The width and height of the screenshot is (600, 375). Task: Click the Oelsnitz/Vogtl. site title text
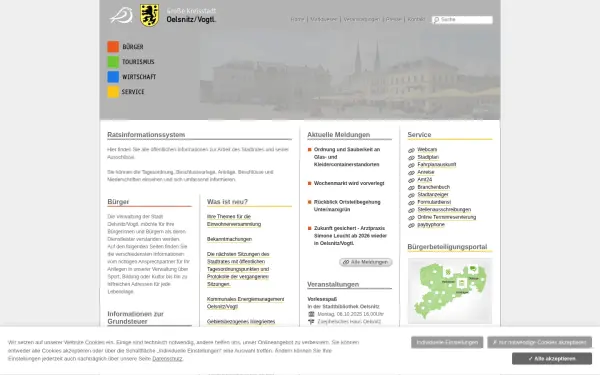click(x=191, y=19)
